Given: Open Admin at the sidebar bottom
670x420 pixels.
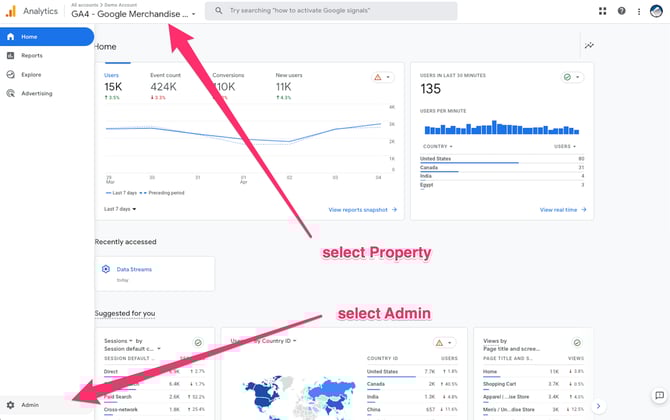Looking at the screenshot, I should [46, 405].
